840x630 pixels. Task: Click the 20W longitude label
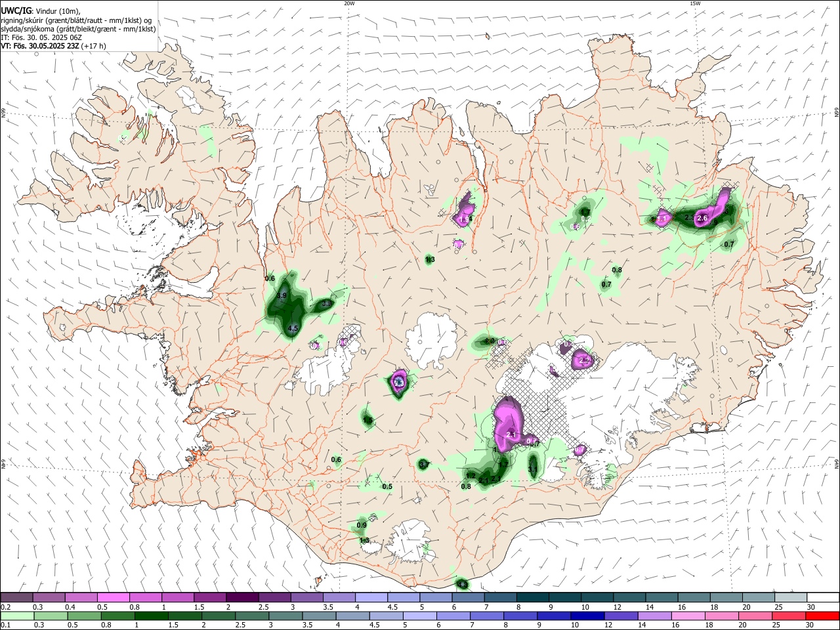(x=349, y=3)
